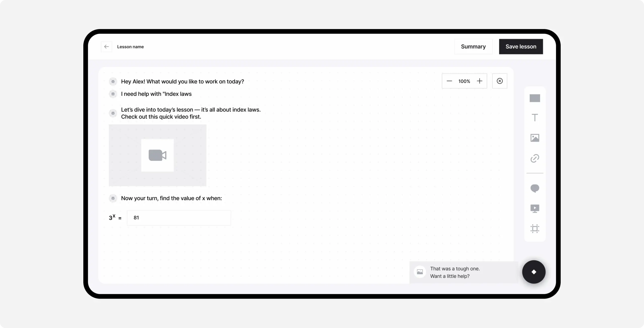Select the Lesson name title
Screen dimensions: 644x328
coord(130,47)
